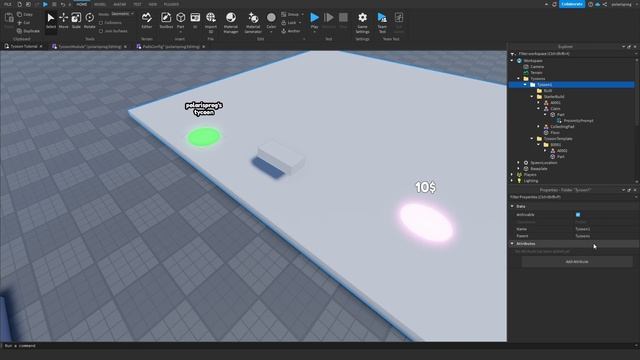Click the Undo arrow in quick access bar

point(62,4)
